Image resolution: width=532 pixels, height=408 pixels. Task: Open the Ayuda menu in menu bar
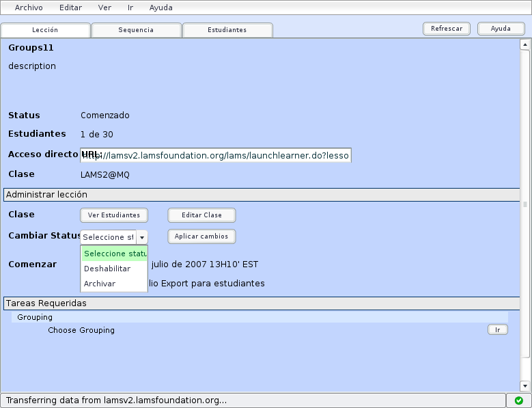coord(160,8)
